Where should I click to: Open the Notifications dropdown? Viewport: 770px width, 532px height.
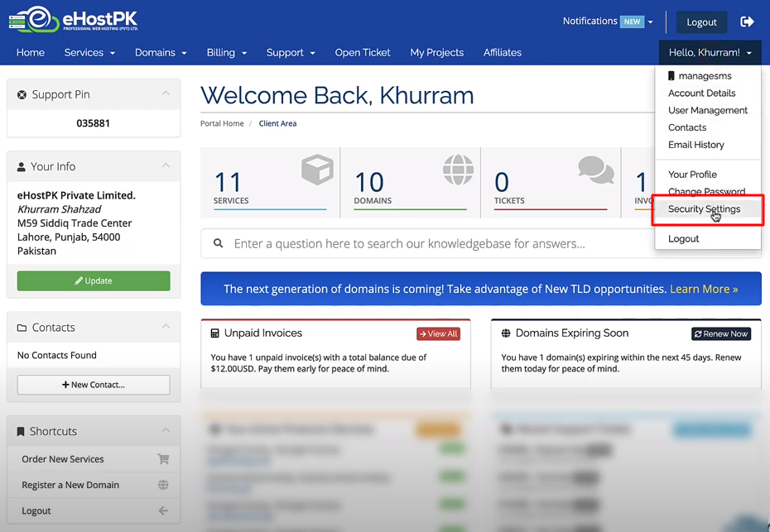click(608, 22)
